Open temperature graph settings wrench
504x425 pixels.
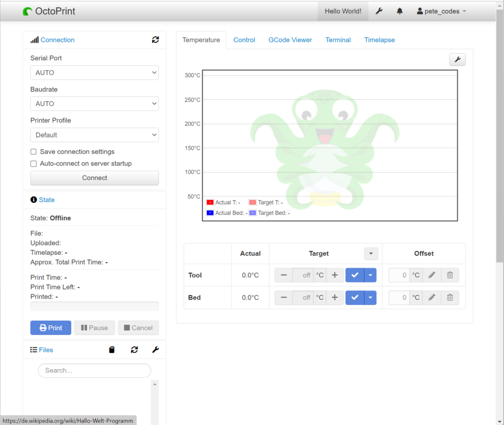(457, 60)
